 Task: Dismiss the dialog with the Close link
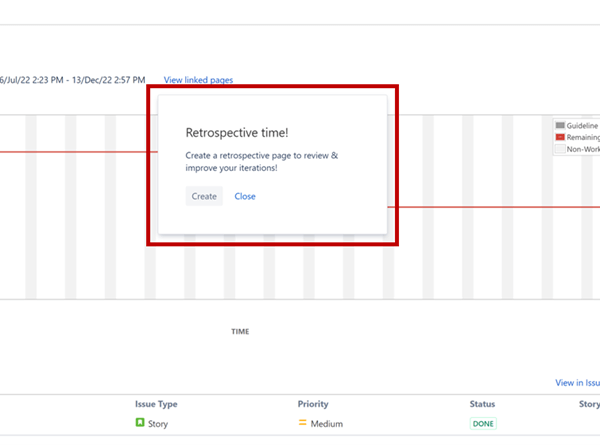coord(245,196)
